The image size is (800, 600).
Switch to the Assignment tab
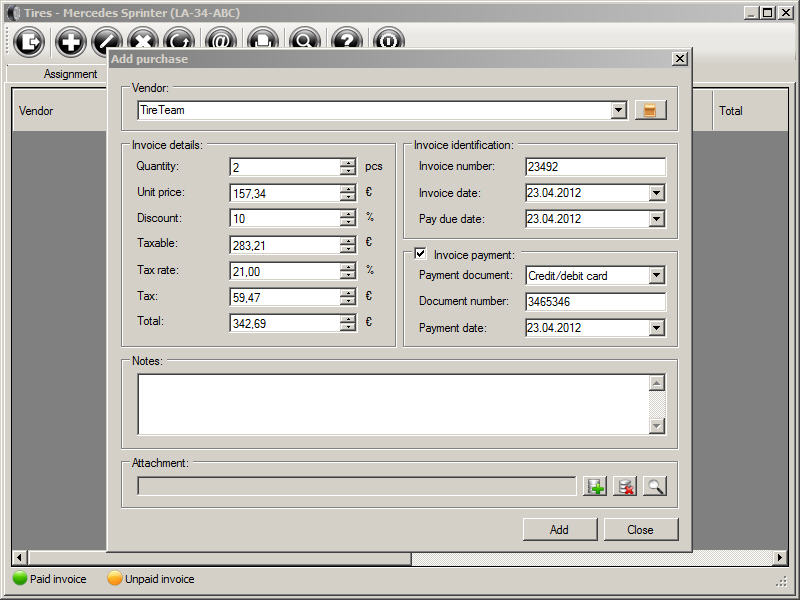click(70, 74)
